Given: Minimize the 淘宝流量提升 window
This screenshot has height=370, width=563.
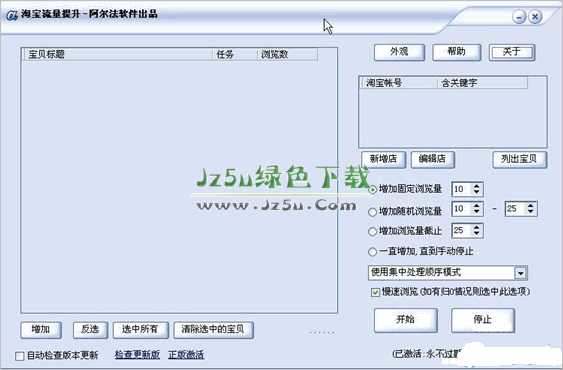Looking at the screenshot, I should pyautogui.click(x=519, y=17).
